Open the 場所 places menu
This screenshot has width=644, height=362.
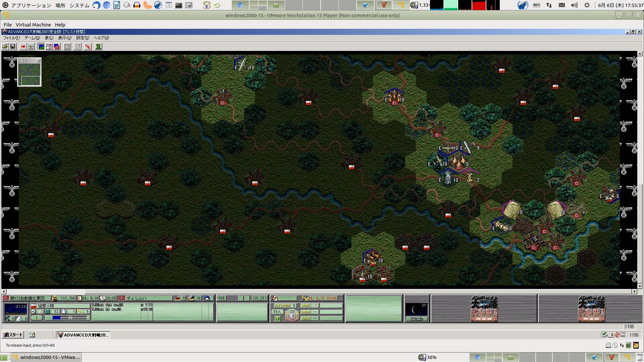(60, 5)
